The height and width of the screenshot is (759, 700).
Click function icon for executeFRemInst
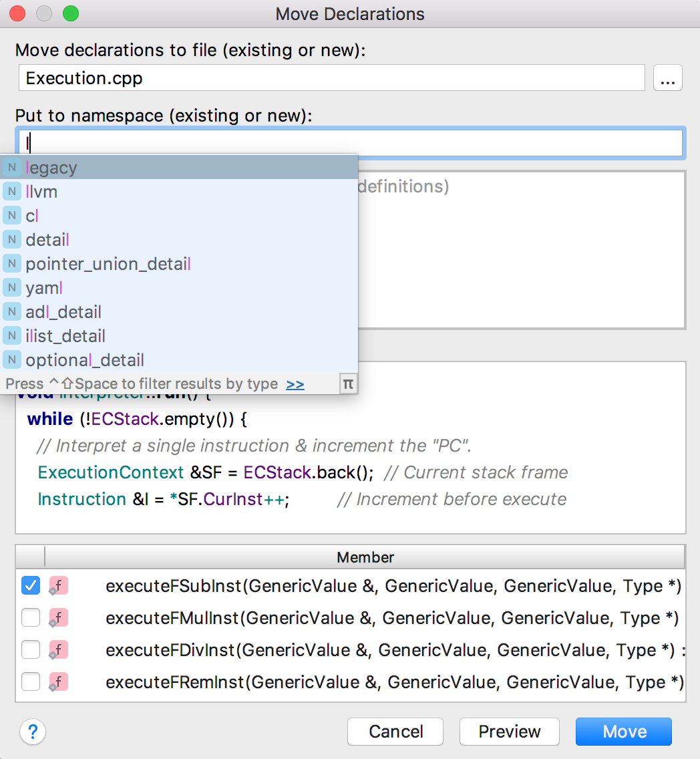(x=58, y=681)
